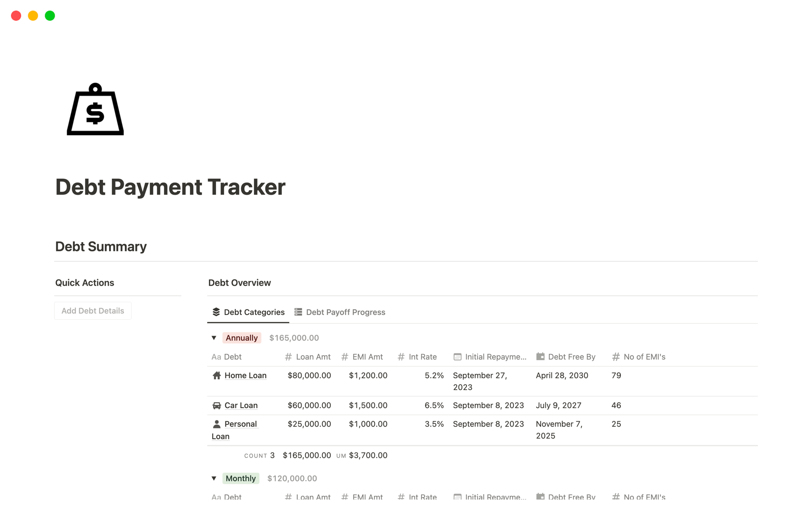Viewport: 812px width, 508px height.
Task: Switch to Debt Payoff Progress tab
Action: coord(340,312)
